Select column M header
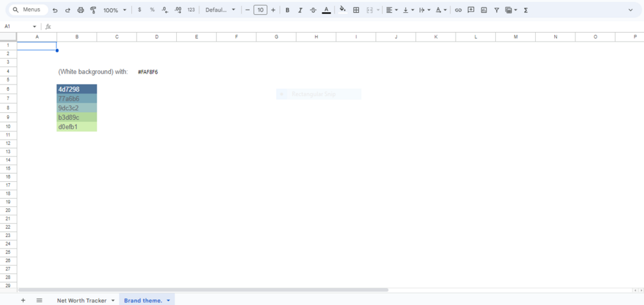644x305 pixels. point(515,37)
